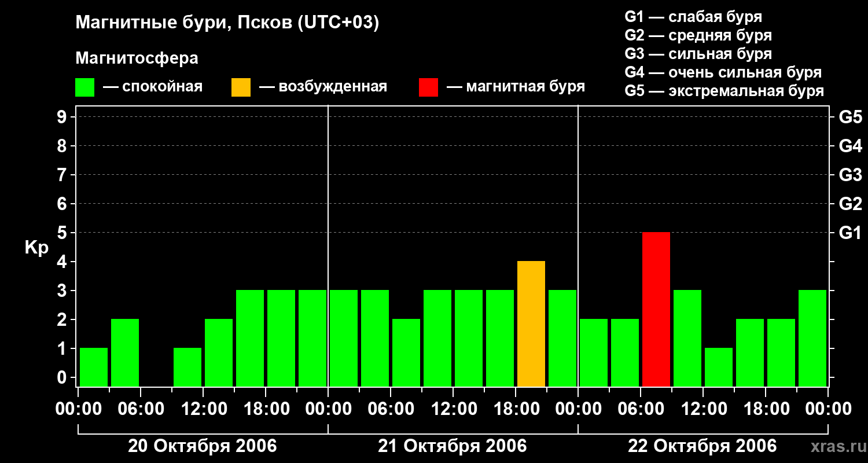This screenshot has width=868, height=463.
Task: Click the 'G3 — сильная буря' legend line
Action: point(698,54)
